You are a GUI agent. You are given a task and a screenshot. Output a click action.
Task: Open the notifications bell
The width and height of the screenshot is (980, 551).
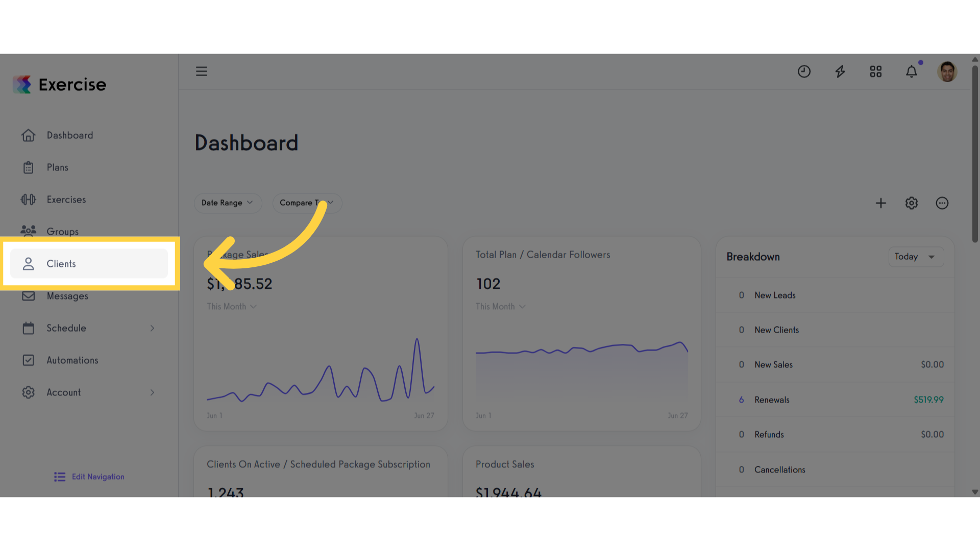point(912,71)
